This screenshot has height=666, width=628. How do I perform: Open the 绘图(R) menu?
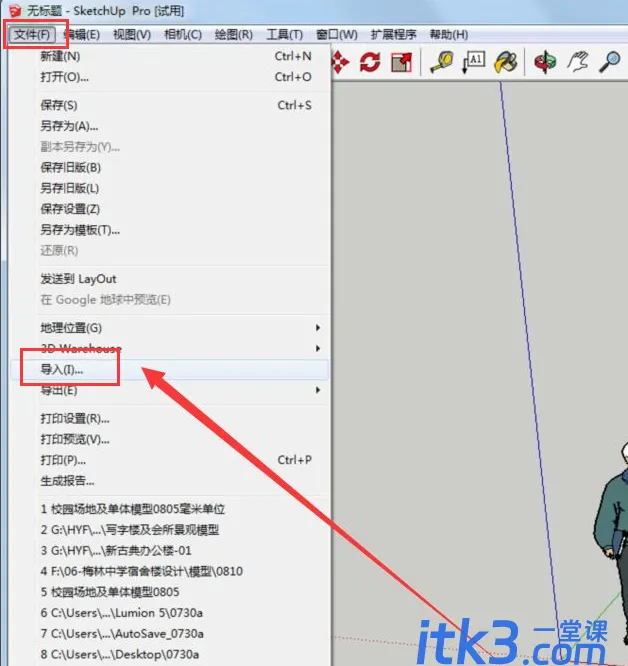[234, 34]
